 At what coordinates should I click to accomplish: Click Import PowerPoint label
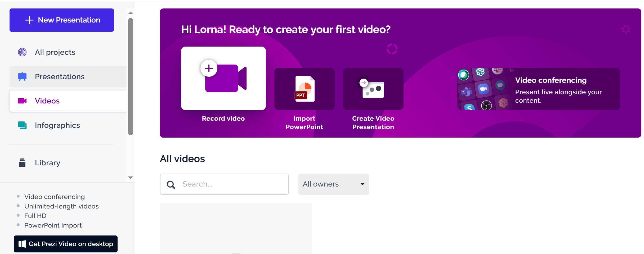[x=304, y=123]
